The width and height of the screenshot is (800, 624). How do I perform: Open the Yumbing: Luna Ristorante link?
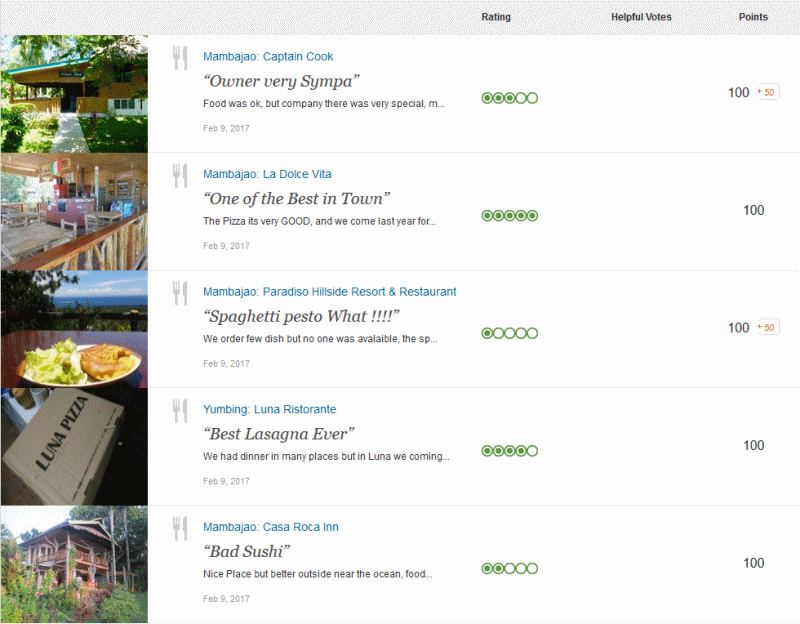[x=269, y=409]
